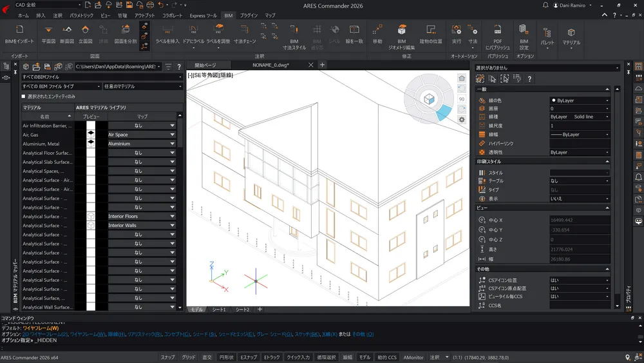Click the save icon in quick access toolbar

coord(129,5)
